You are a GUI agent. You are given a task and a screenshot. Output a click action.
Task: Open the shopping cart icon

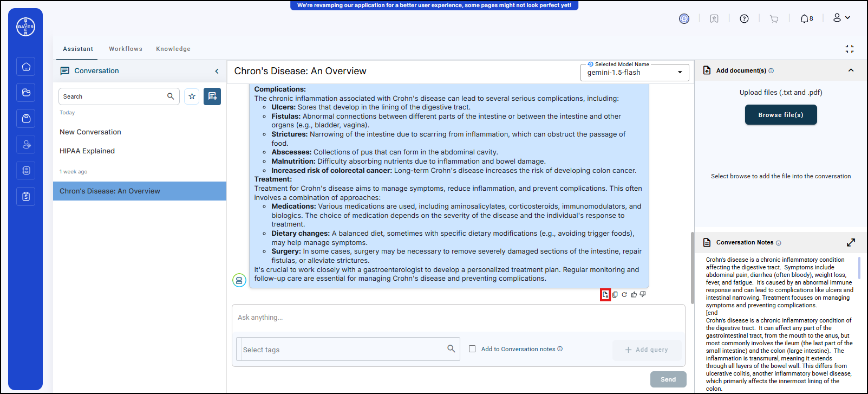[774, 19]
